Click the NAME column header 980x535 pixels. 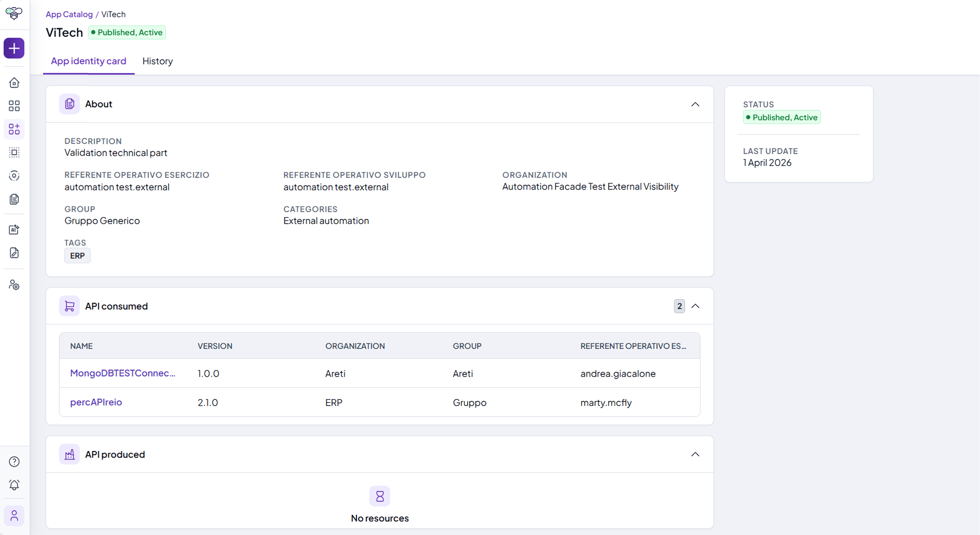click(x=82, y=346)
